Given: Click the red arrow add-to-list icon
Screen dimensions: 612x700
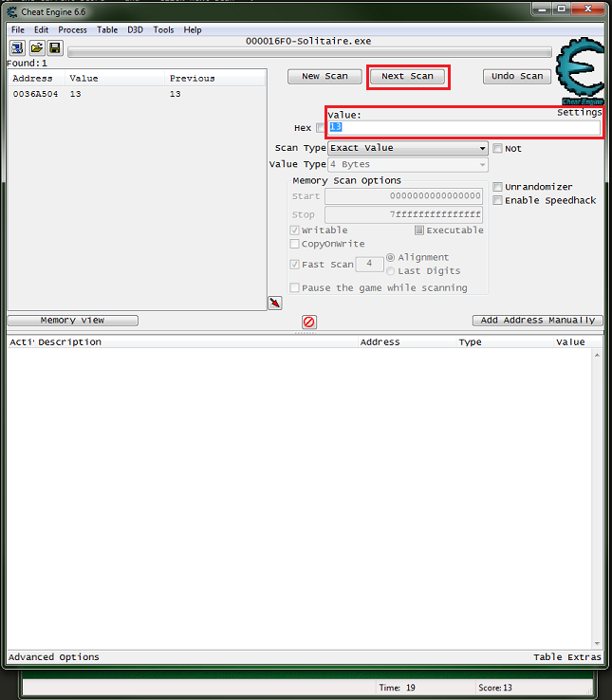Looking at the screenshot, I should point(275,303).
